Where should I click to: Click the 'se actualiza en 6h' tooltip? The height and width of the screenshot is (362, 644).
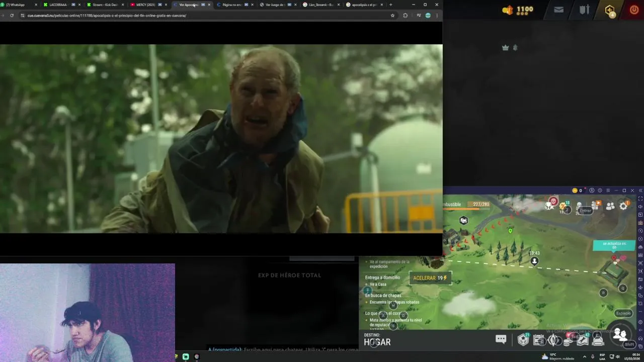tap(614, 245)
